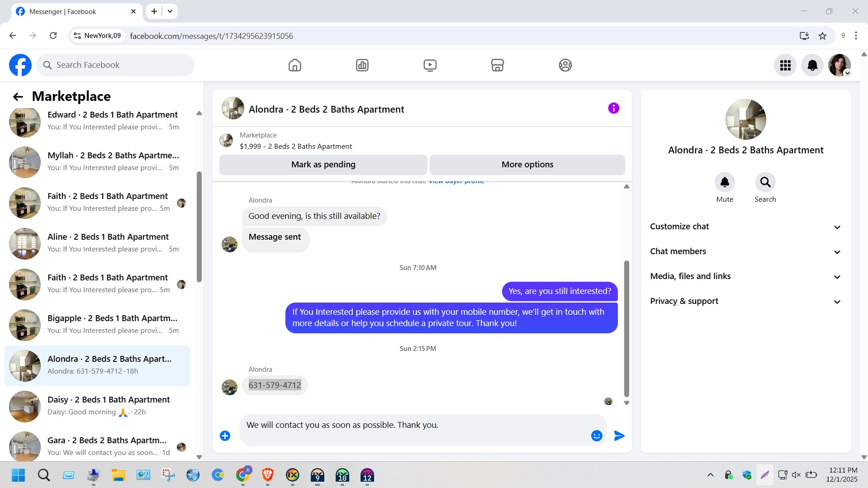Viewport: 868px width, 488px height.
Task: Open the account profile picture menu
Action: coord(840,65)
